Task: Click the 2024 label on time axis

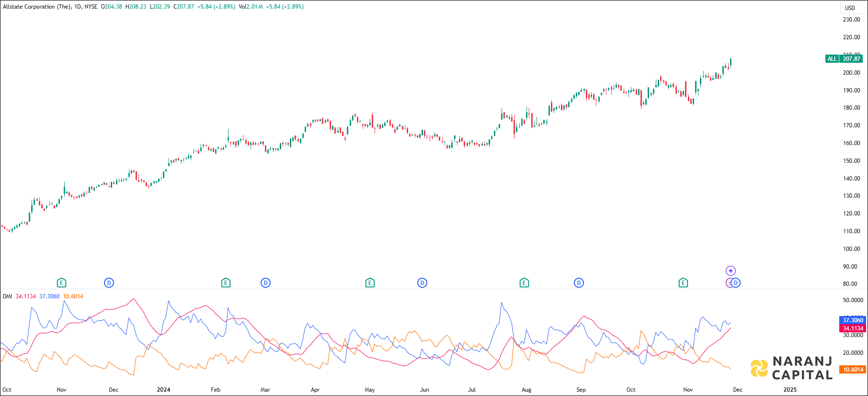Action: coord(163,390)
